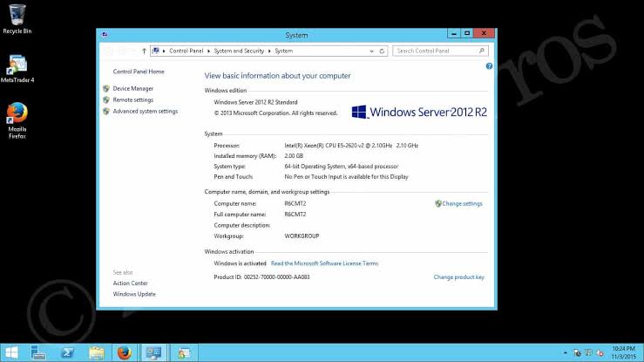Select text 'Windows Server 2012 R2 Standard'
The width and height of the screenshot is (644, 362).
[255, 102]
